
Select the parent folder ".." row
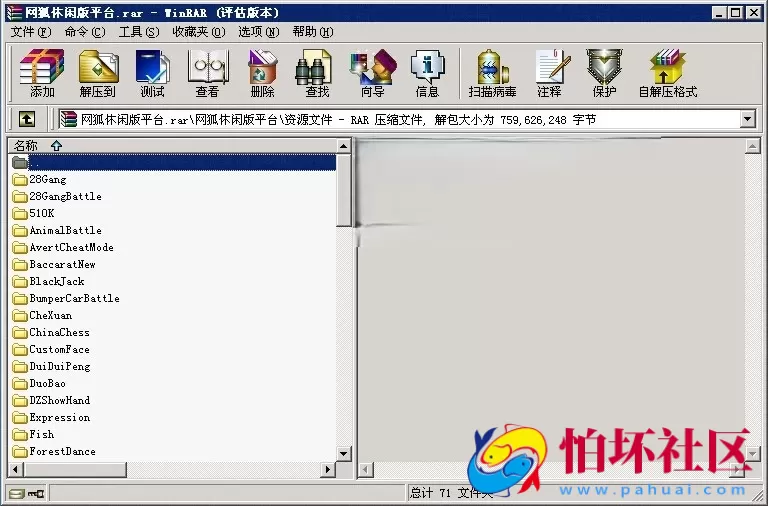click(x=172, y=162)
